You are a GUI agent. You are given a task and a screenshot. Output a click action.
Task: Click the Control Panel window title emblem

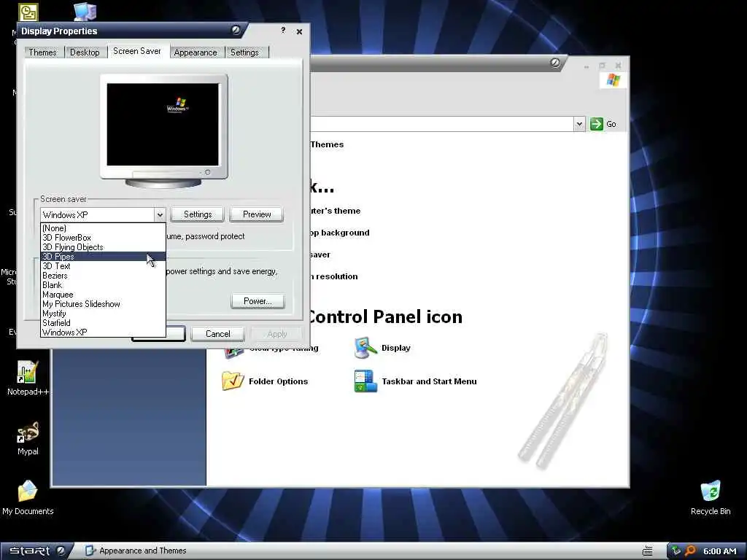tap(554, 63)
